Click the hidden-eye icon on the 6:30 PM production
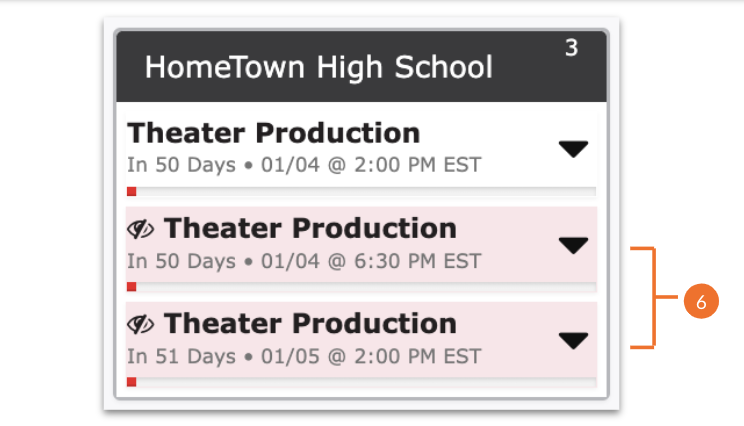 click(140, 229)
